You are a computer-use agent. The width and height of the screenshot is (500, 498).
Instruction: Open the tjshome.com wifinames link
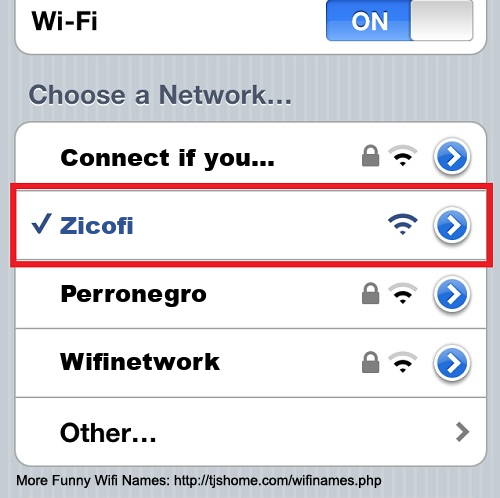(278, 480)
